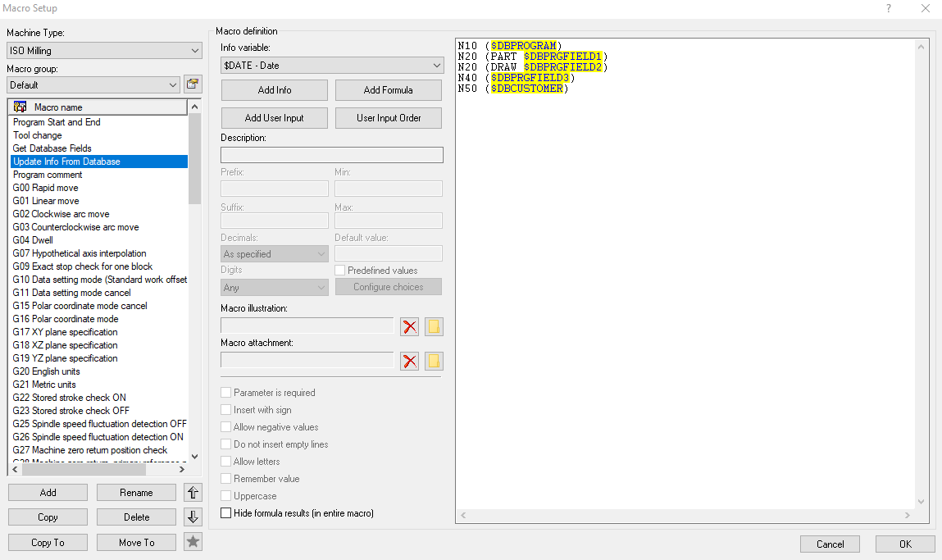This screenshot has width=942, height=560.
Task: Select G01 Linear move macro
Action: [99, 201]
